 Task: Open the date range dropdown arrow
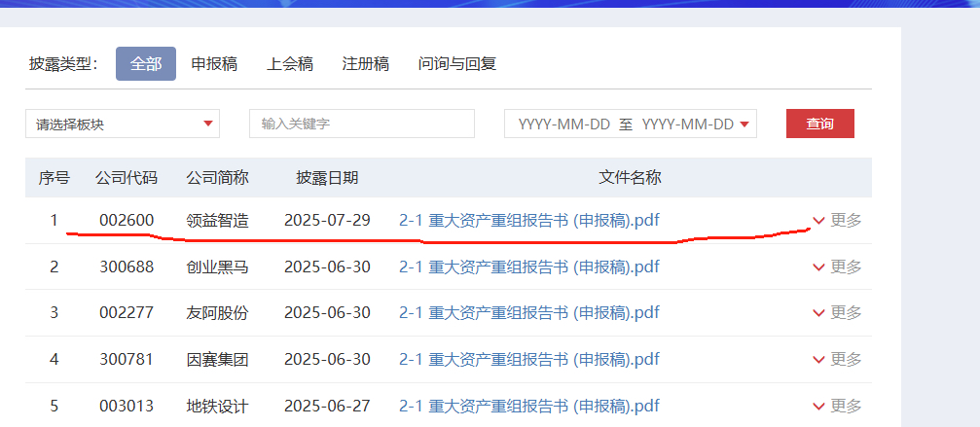[744, 125]
